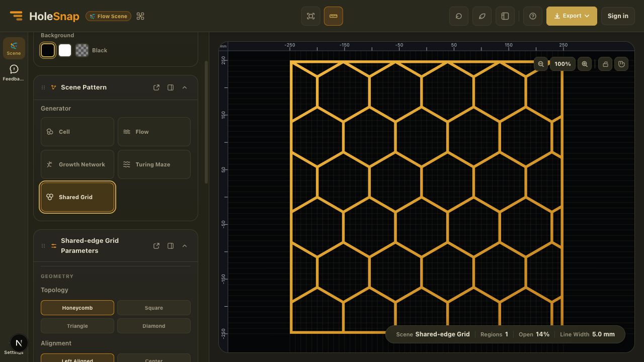Choose the Shared Grid generator
Viewport: 644px width, 362px height.
click(77, 197)
